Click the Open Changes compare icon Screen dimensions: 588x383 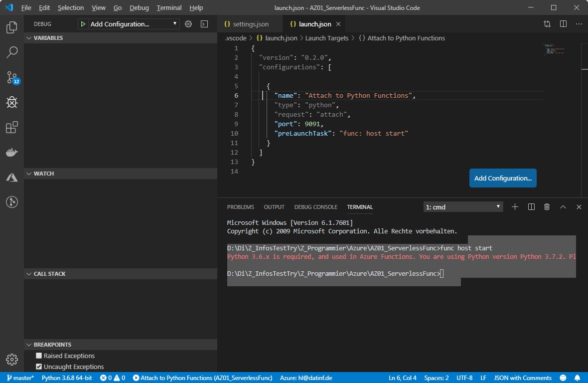click(547, 24)
